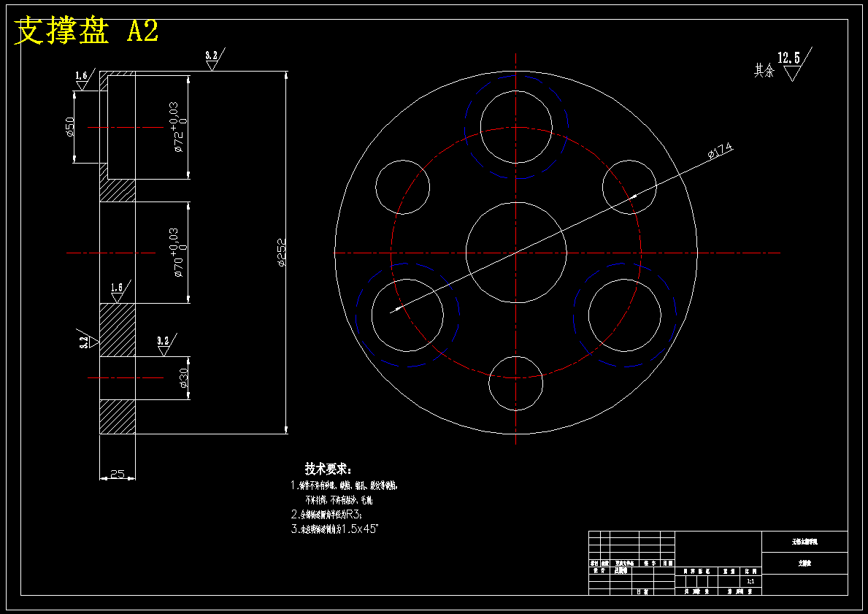
Task: Select the note line containing R3
Action: point(326,514)
